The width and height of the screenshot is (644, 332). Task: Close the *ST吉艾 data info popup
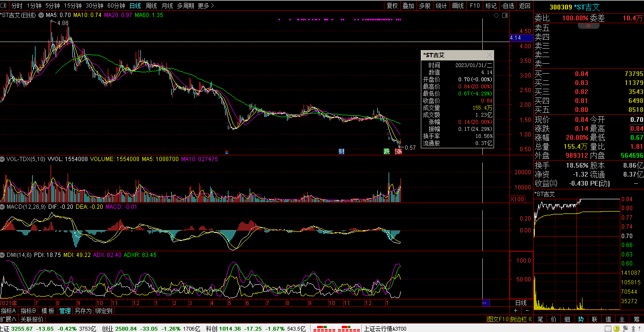point(489,55)
